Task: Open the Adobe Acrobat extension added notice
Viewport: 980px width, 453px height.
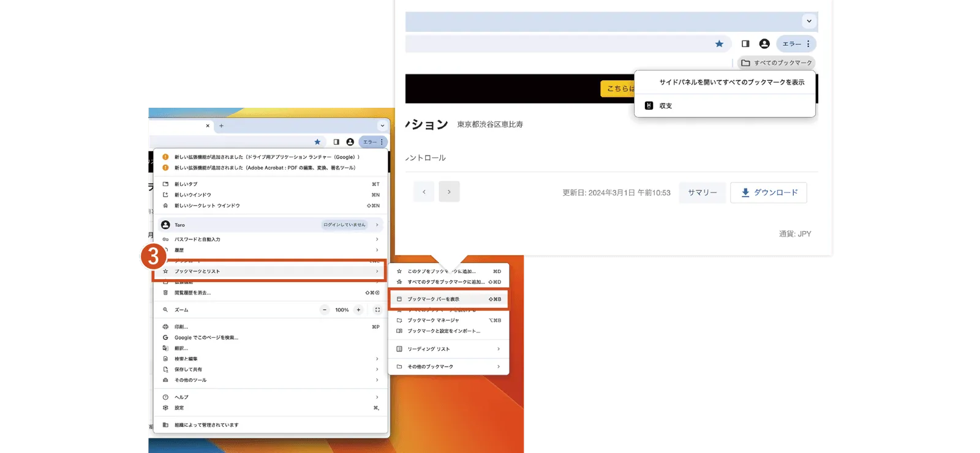Action: pyautogui.click(x=271, y=168)
